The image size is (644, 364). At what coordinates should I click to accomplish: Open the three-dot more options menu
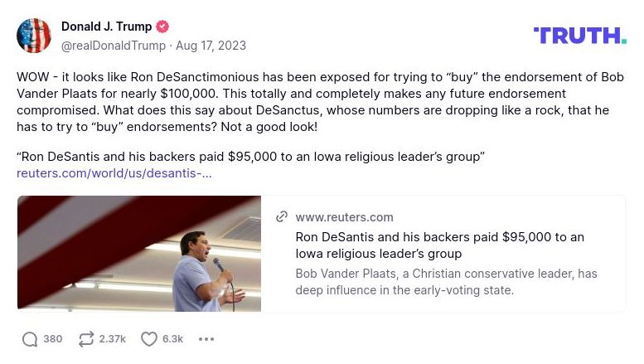(x=206, y=339)
